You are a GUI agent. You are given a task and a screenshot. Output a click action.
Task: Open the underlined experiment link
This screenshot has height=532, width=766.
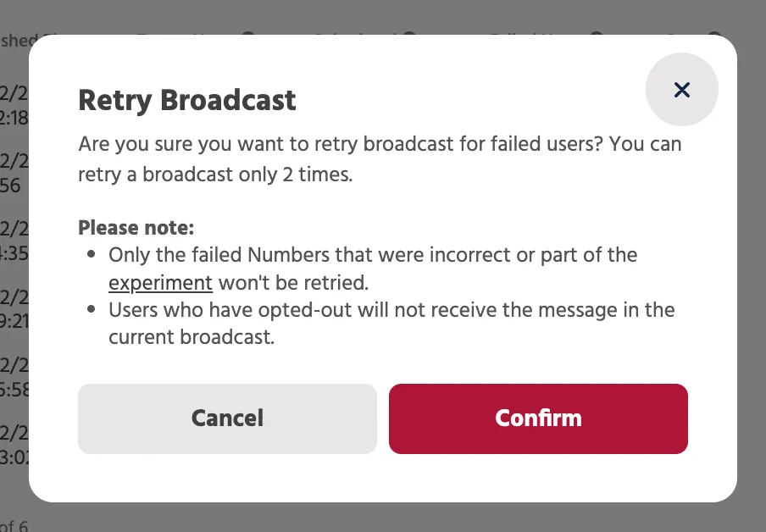tap(160, 283)
